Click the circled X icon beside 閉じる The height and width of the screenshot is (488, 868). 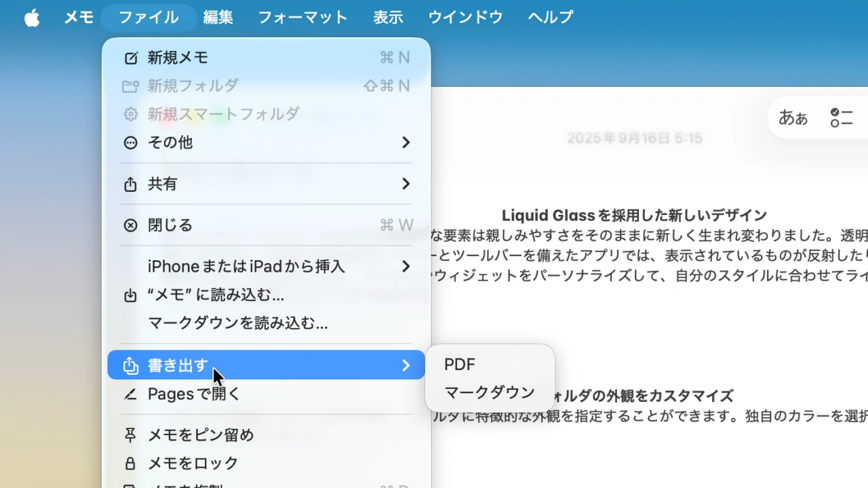(131, 226)
